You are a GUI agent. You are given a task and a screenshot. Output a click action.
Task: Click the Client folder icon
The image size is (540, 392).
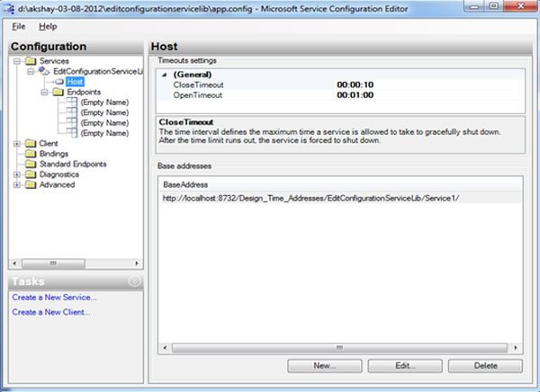(x=31, y=143)
